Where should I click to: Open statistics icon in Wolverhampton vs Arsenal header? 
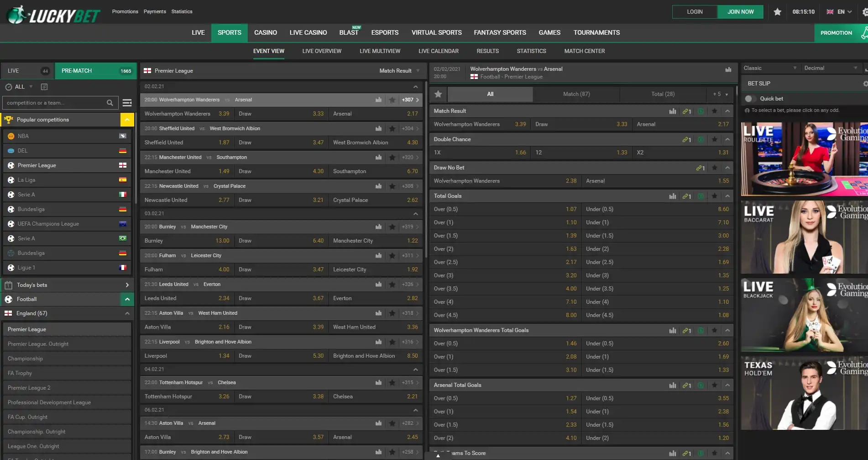tap(728, 69)
